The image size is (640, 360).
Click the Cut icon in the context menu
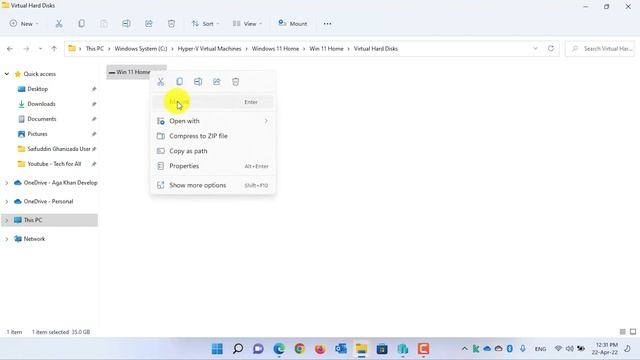161,82
